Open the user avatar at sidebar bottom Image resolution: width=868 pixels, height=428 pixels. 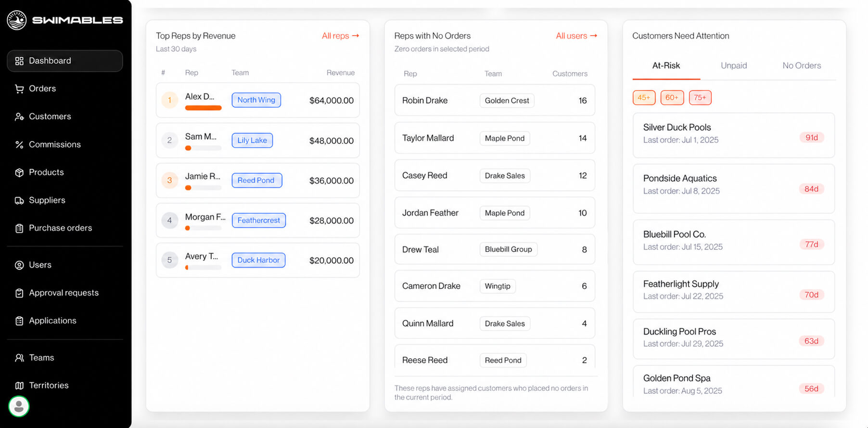tap(19, 406)
